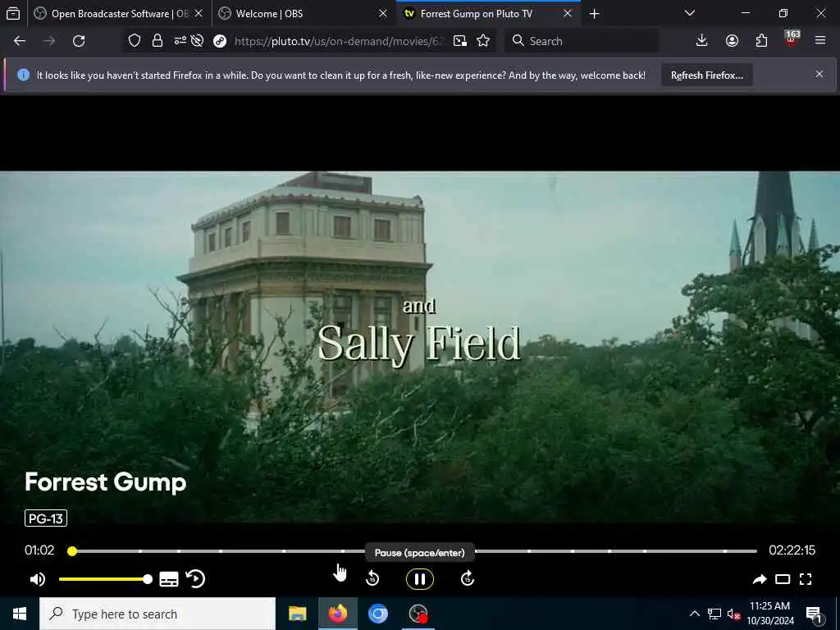Adjust the yellow volume slider

click(x=106, y=579)
